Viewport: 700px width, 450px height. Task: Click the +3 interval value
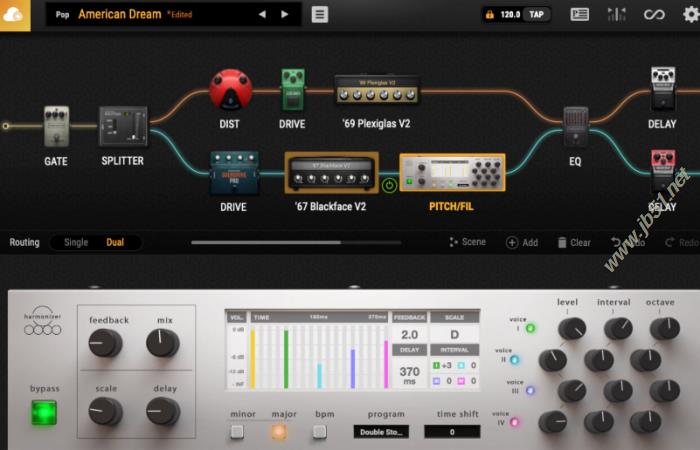point(446,365)
